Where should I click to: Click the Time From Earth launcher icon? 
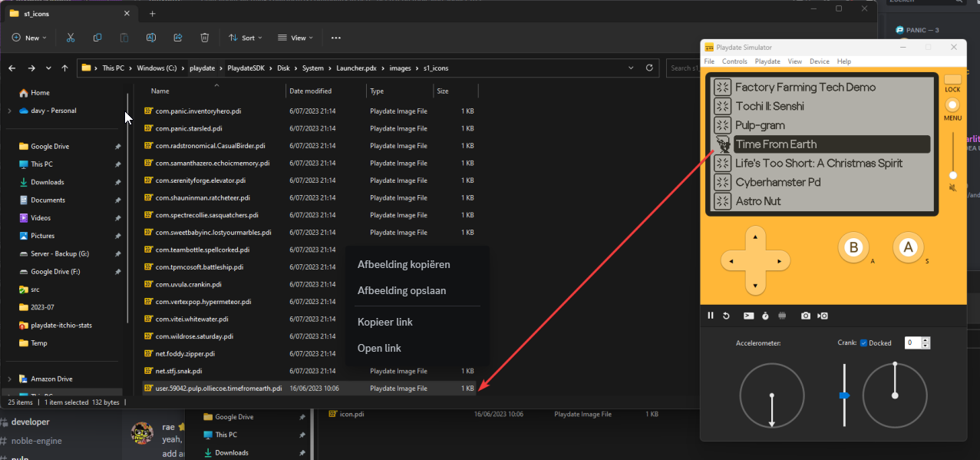pyautogui.click(x=722, y=144)
